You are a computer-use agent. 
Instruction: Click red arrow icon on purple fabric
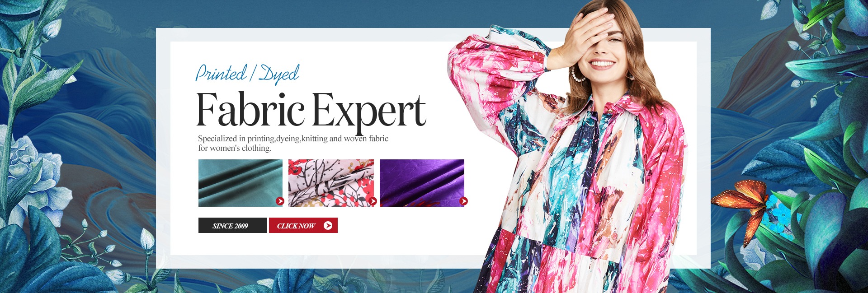click(463, 201)
